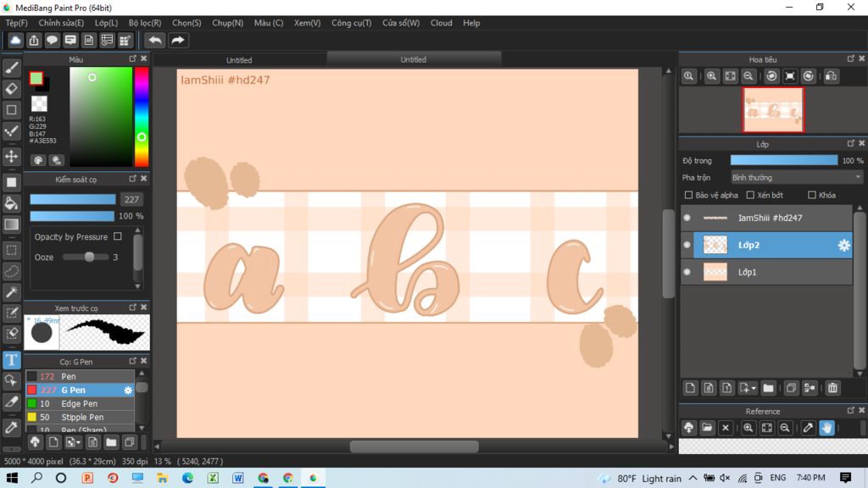Hide the Lớp1 layer
868x488 pixels.
(x=687, y=272)
